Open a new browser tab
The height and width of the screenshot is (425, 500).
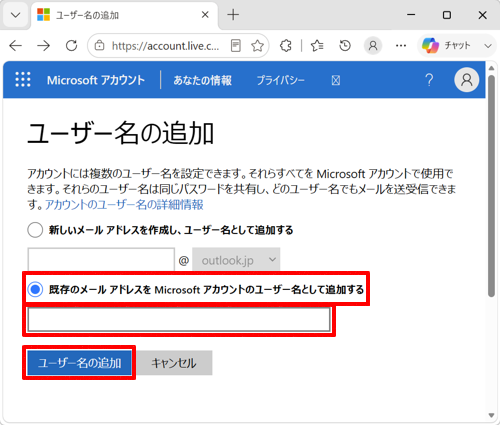tap(233, 15)
